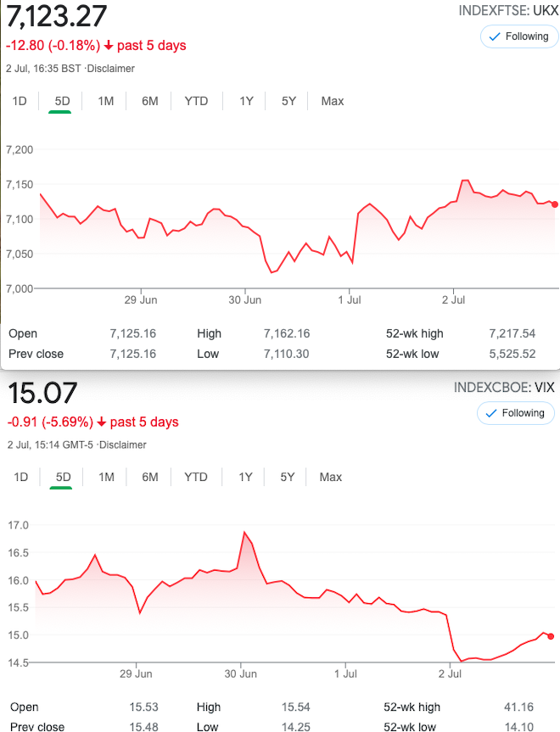
Task: Open the Disclaimer link under VIX price
Action: 125,444
